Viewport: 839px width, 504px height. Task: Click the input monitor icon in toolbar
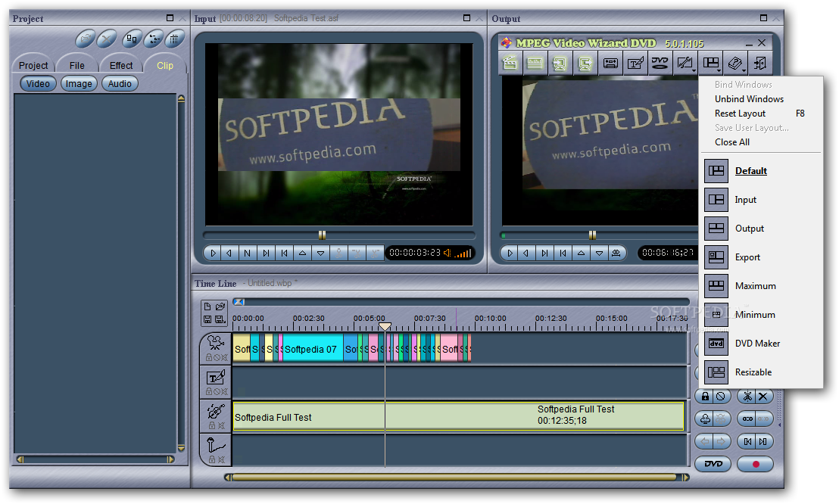pyautogui.click(x=560, y=64)
